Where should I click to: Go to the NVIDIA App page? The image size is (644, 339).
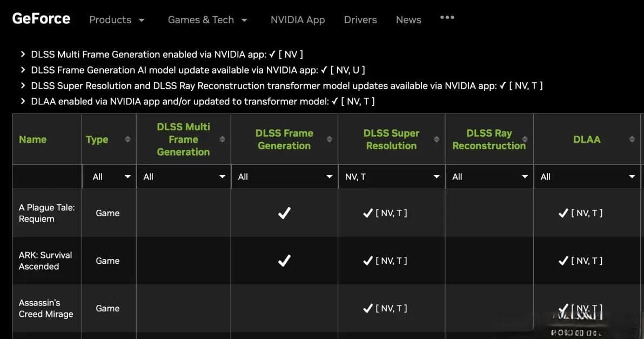click(297, 19)
